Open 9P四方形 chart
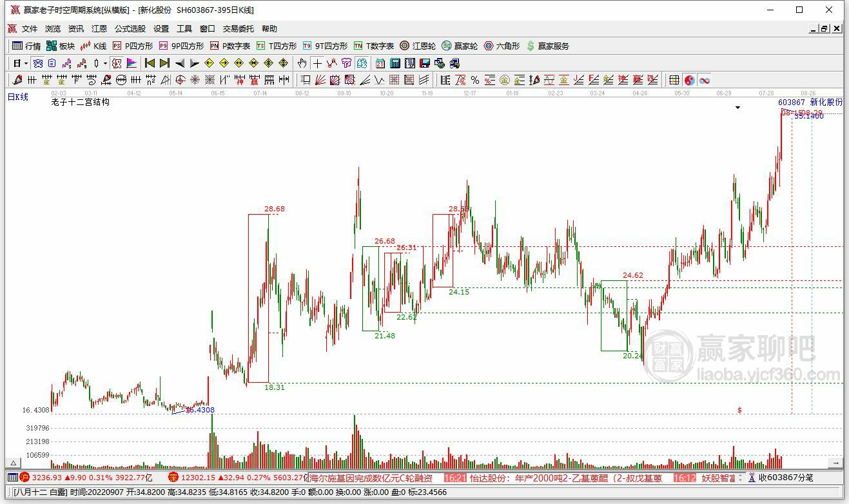 tap(181, 46)
